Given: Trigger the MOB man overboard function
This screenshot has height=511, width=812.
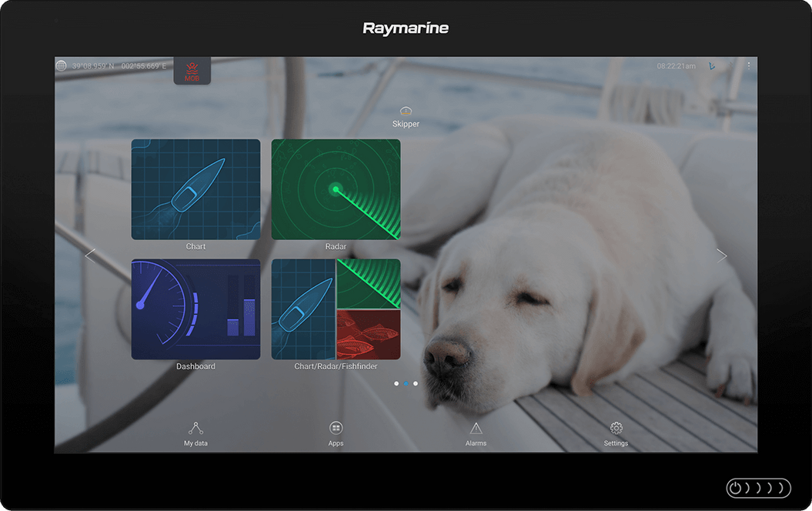Looking at the screenshot, I should click(x=191, y=69).
